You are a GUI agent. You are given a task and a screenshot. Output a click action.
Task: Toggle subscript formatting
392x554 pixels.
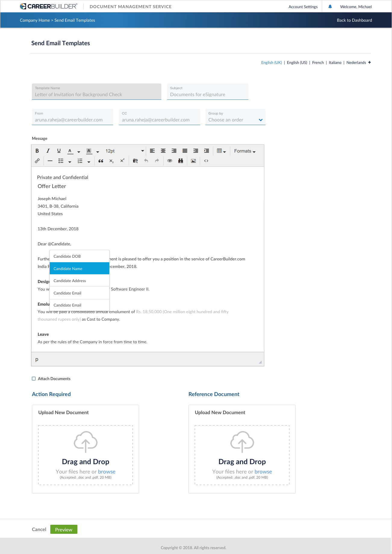(x=111, y=161)
